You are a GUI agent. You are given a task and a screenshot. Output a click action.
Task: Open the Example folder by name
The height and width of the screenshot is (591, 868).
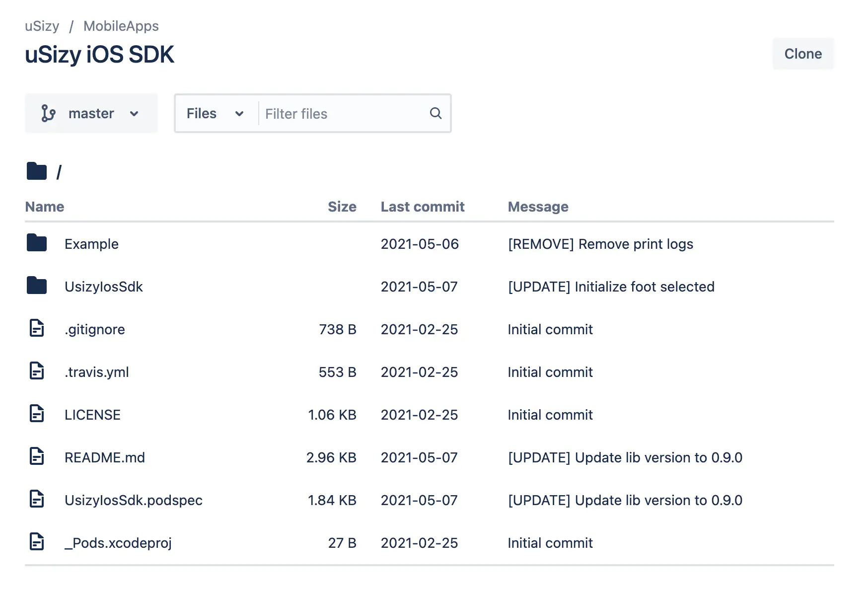[91, 244]
